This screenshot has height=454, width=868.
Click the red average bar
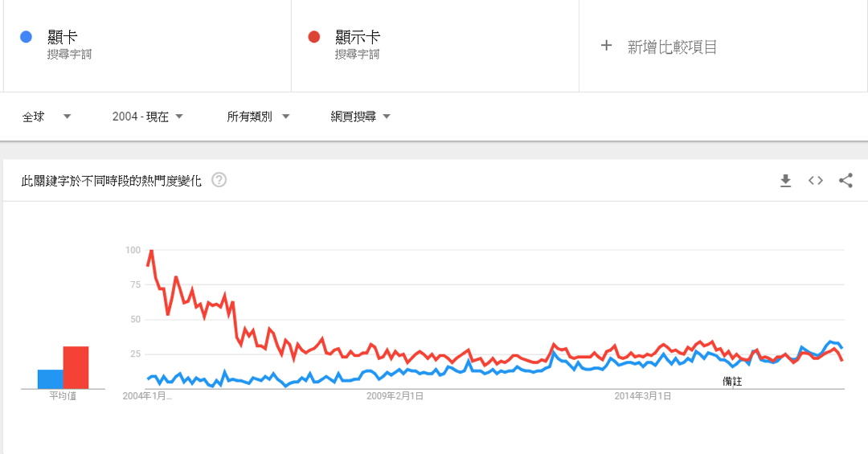click(x=76, y=368)
